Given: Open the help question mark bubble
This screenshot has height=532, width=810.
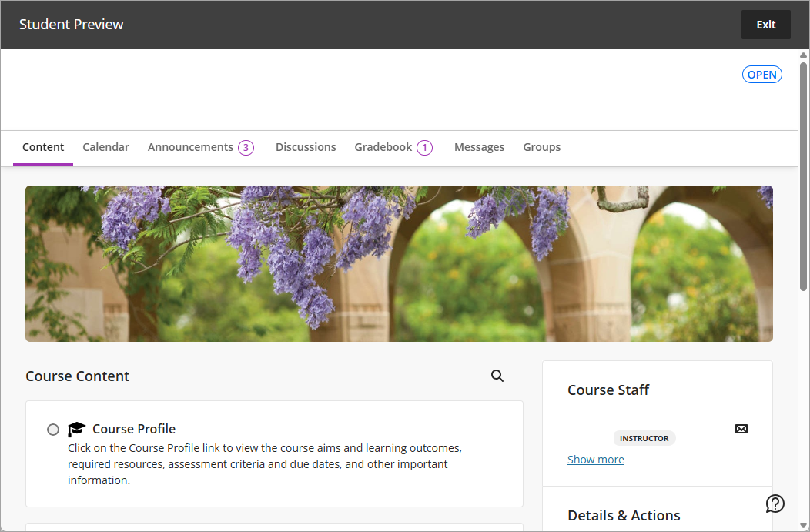Looking at the screenshot, I should (775, 503).
